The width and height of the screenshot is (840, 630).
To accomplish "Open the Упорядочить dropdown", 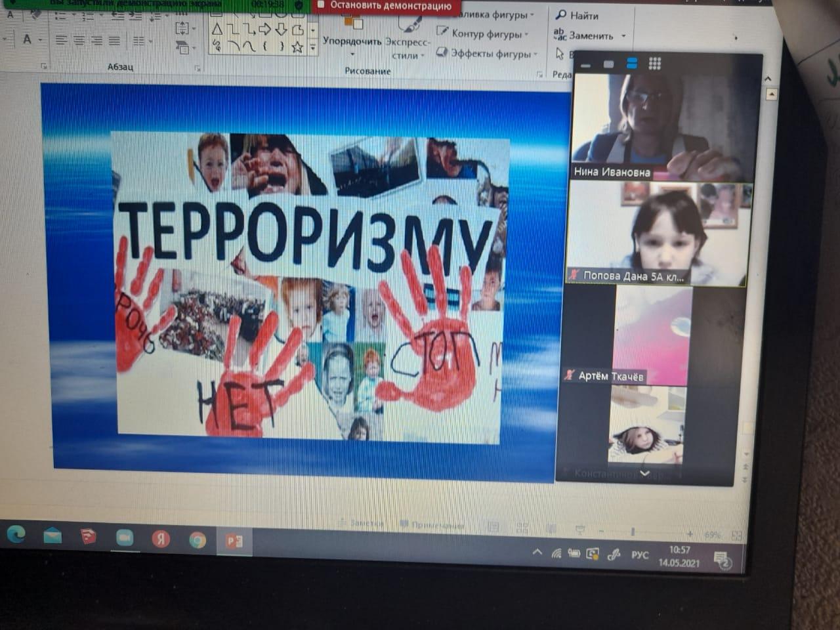I will tap(352, 41).
